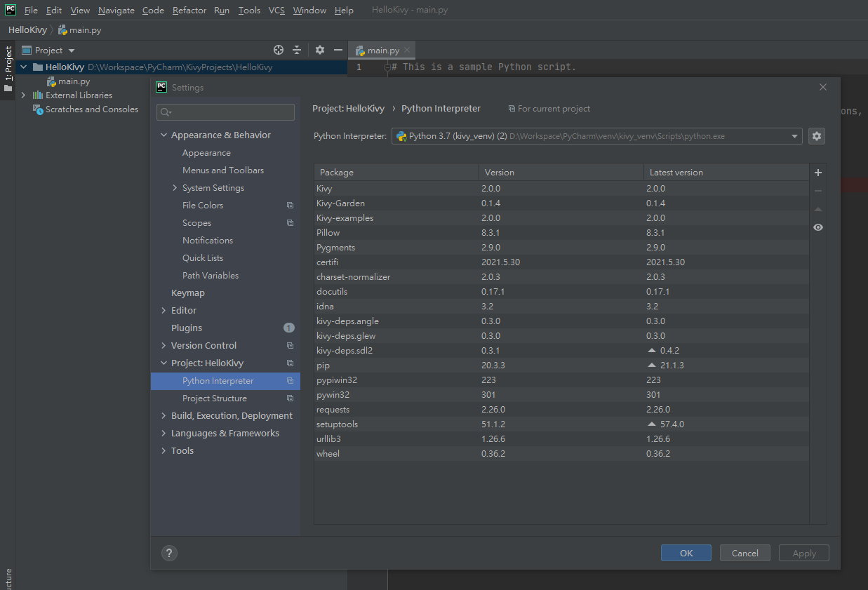Click Package column header
Viewport: 868px width, 590px height.
pyautogui.click(x=396, y=173)
